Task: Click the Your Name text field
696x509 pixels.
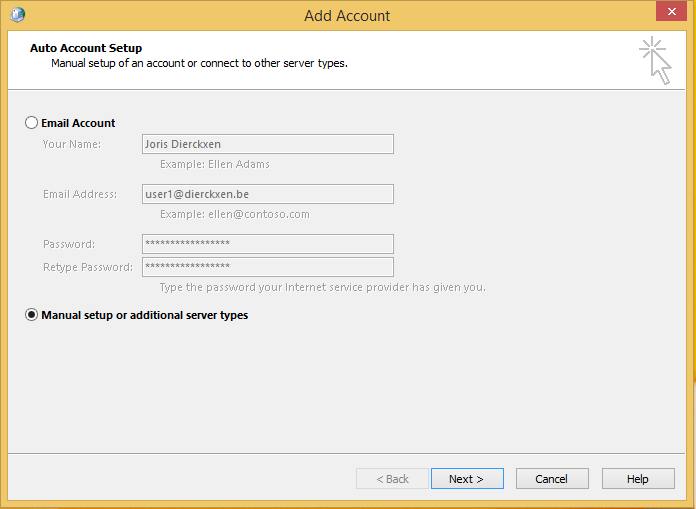Action: 267,144
